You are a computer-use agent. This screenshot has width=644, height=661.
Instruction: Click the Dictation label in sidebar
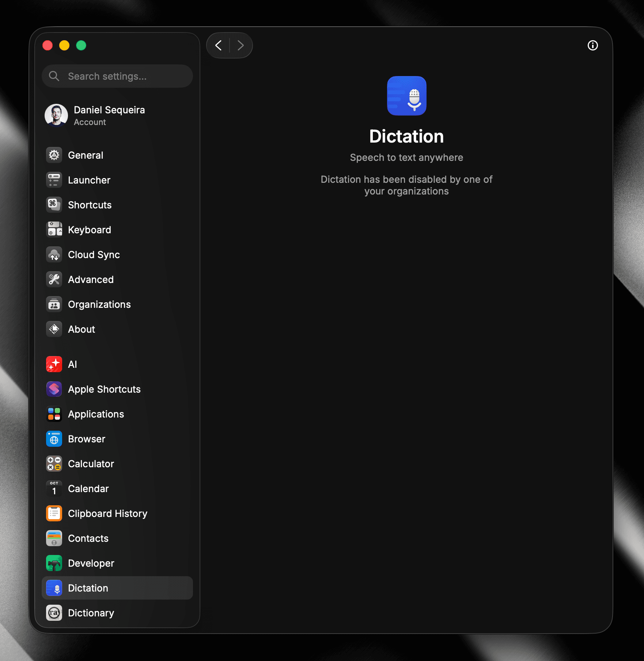[88, 588]
